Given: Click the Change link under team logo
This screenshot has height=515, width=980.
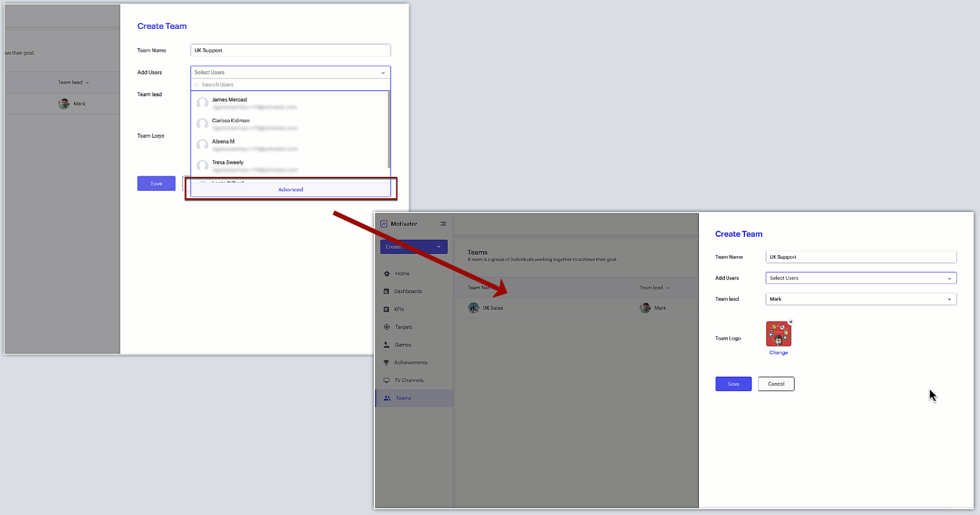Looking at the screenshot, I should click(778, 353).
